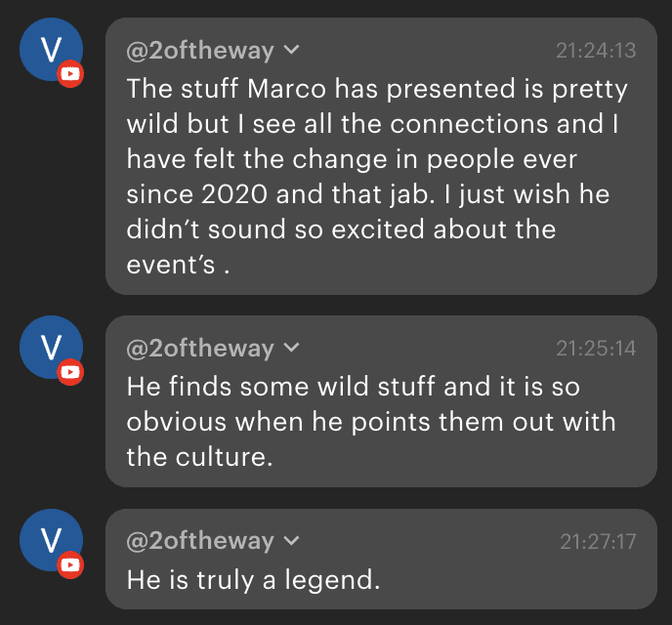Select message starting "He finds some wild stuff"
Image resolution: width=672 pixels, height=625 pixels.
[371, 421]
